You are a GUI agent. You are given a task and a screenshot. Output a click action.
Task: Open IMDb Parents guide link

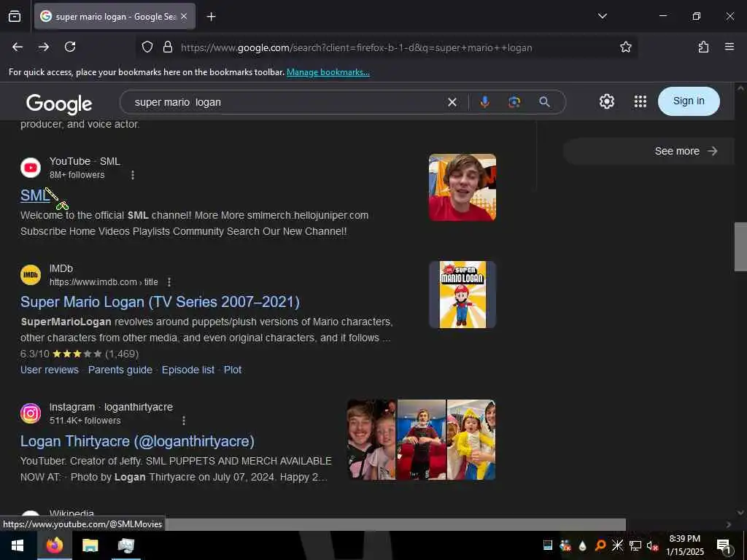[120, 370]
